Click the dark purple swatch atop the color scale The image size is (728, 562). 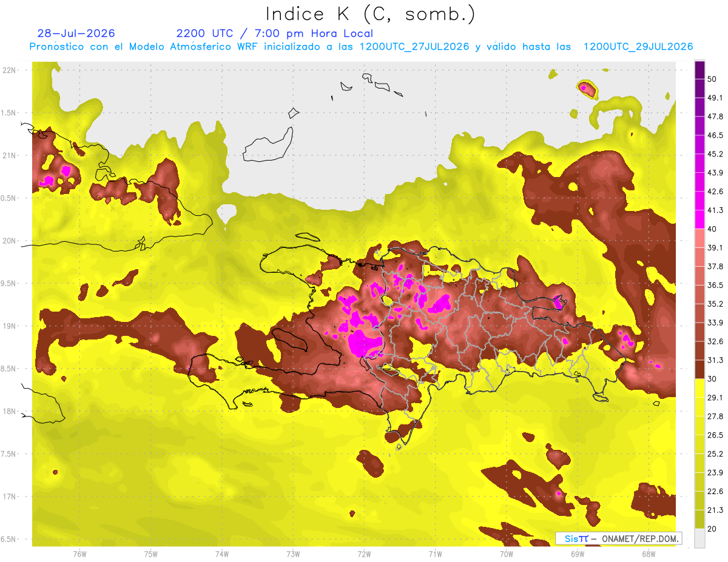699,71
